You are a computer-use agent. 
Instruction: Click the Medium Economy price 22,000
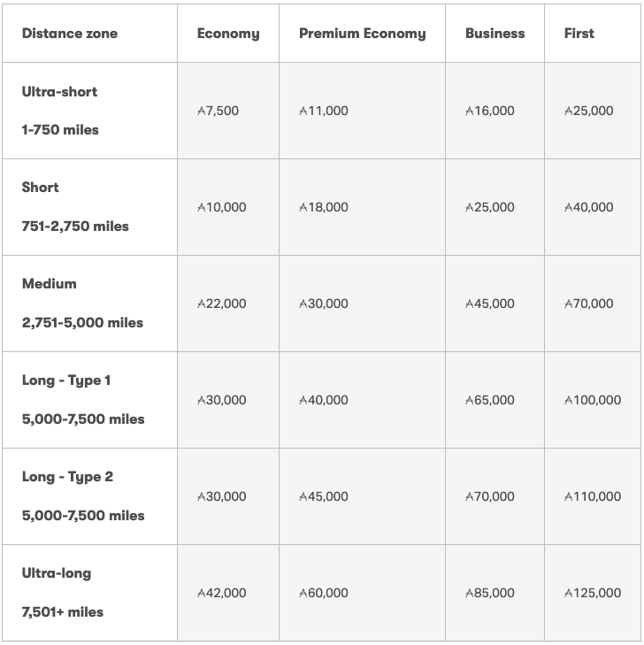click(x=222, y=304)
